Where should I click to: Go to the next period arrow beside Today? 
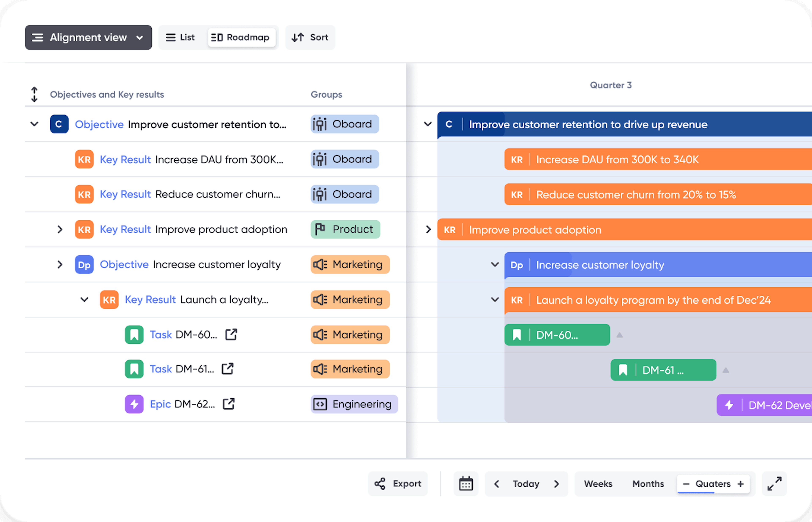(556, 484)
